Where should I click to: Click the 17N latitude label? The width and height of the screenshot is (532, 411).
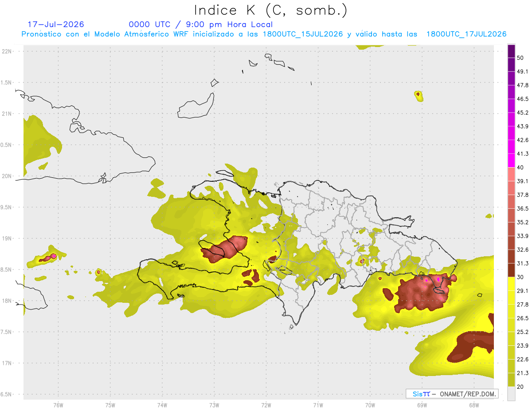click(x=8, y=363)
